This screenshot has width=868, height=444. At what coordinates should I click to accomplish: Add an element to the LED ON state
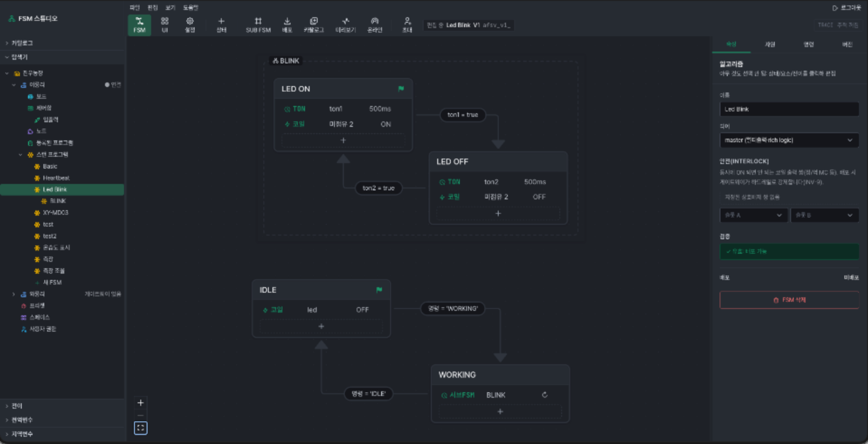coord(343,140)
